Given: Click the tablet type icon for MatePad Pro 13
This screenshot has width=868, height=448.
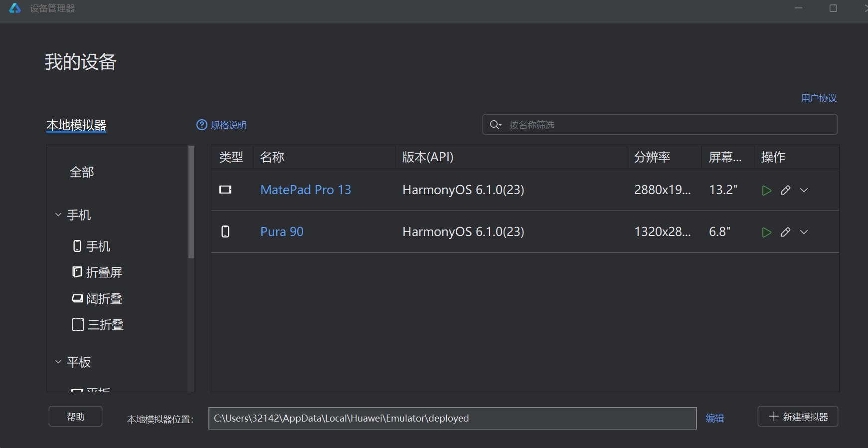Looking at the screenshot, I should [225, 190].
